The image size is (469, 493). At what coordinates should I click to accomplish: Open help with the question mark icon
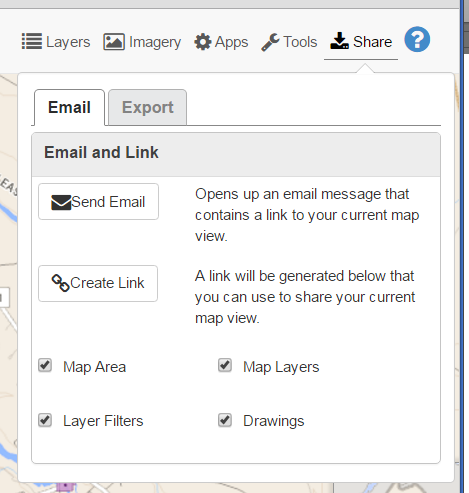417,39
